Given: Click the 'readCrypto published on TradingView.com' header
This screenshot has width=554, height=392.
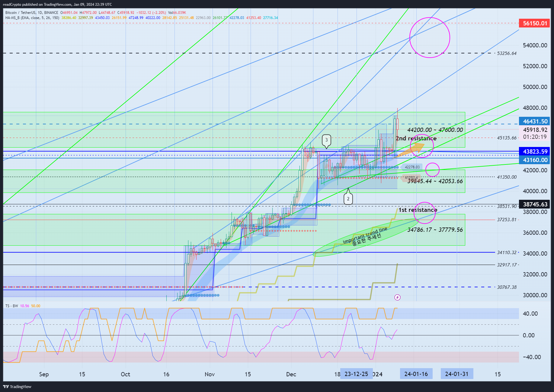Looking at the screenshot, I should (x=37, y=5).
